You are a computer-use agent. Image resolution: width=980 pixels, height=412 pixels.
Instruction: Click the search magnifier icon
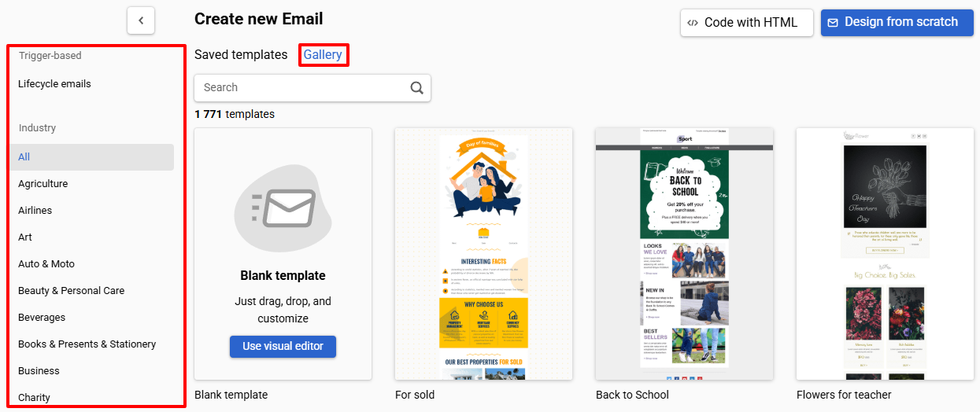[x=417, y=87]
